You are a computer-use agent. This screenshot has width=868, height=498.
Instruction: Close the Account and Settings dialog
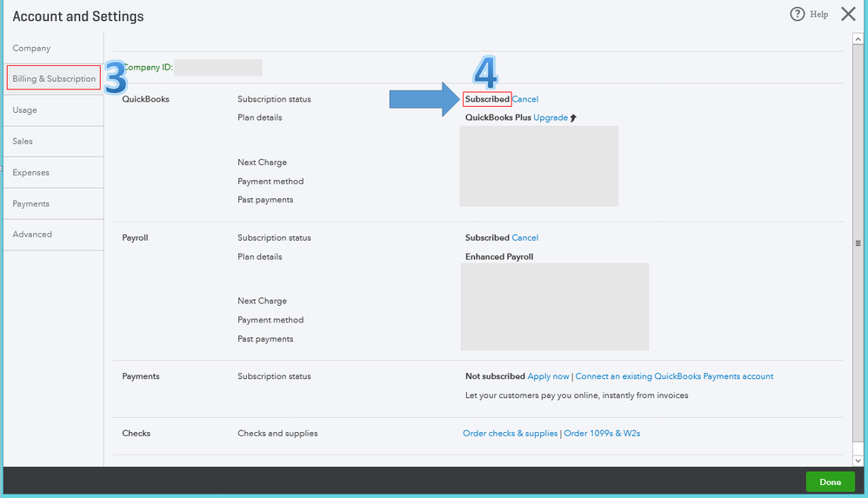[x=848, y=14]
